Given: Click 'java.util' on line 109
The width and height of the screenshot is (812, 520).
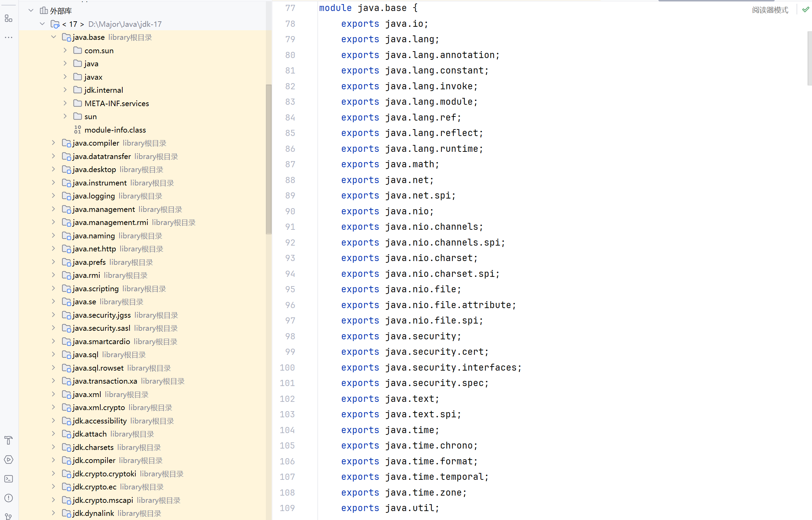Looking at the screenshot, I should pyautogui.click(x=409, y=508).
